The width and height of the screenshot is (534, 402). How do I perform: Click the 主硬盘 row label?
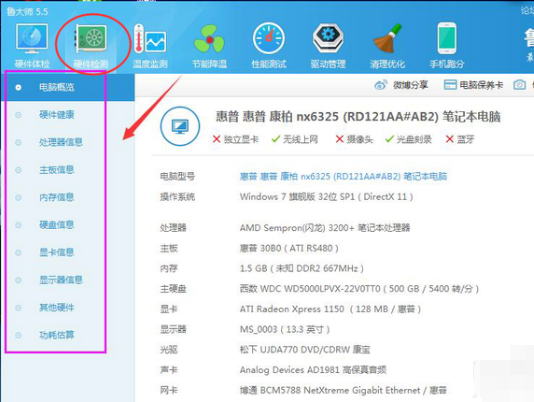tap(173, 289)
